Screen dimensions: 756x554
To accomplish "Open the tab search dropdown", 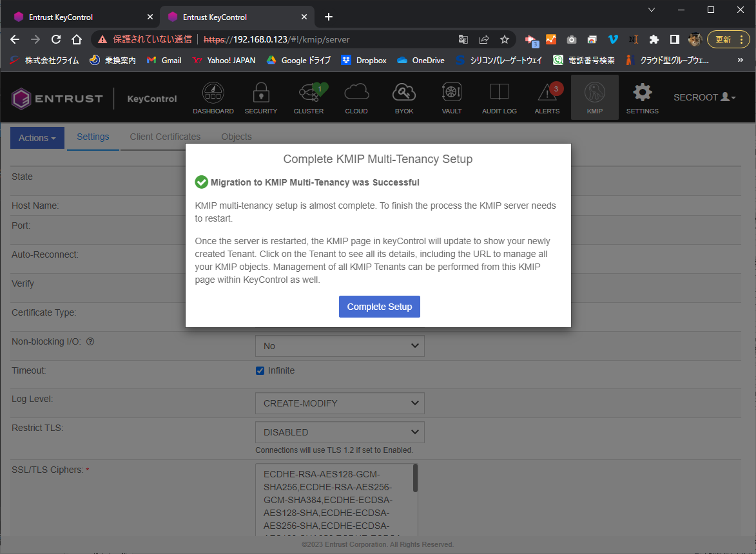I will pos(652,10).
